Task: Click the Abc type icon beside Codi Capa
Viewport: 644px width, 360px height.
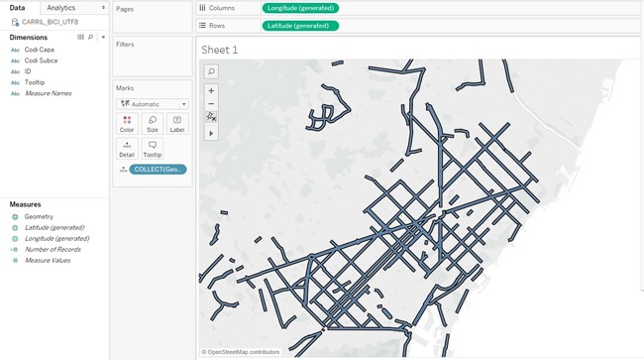Action: (15, 50)
